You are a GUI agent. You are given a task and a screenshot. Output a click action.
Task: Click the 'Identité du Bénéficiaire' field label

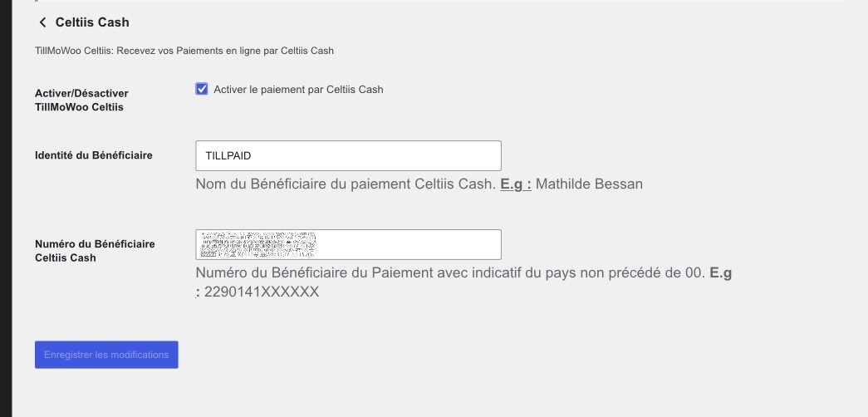(94, 155)
